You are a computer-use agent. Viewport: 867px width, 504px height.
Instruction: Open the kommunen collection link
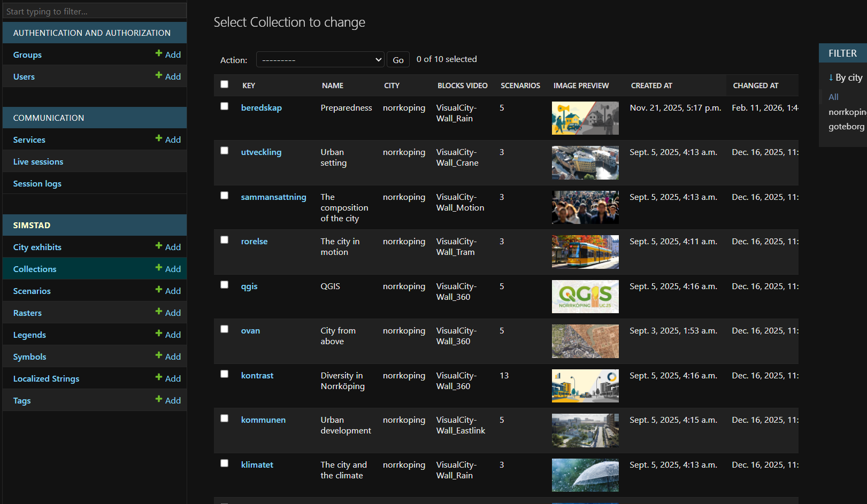263,420
